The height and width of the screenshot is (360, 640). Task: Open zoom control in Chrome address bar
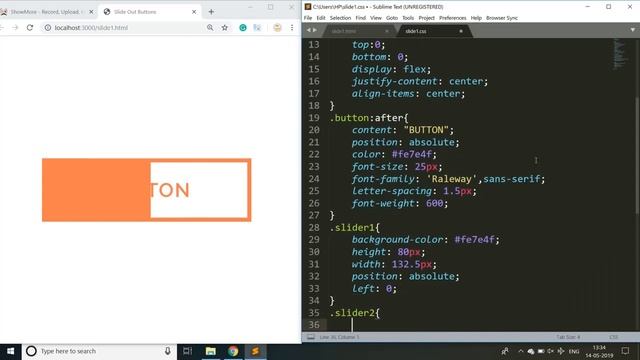coord(210,28)
